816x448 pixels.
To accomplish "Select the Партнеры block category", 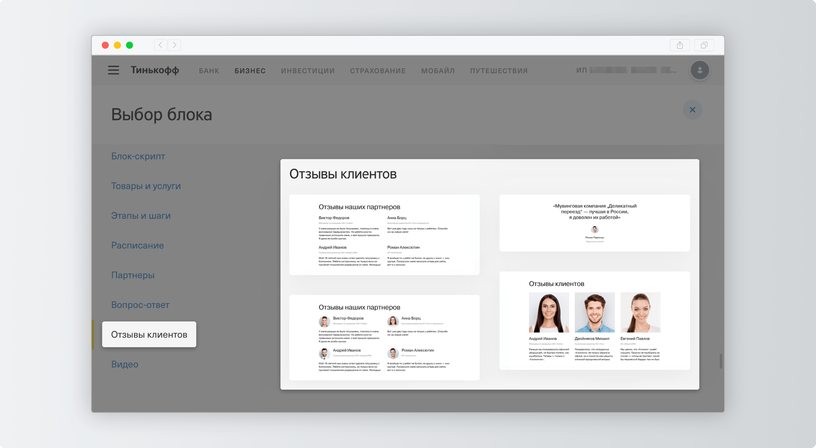I will pos(133,275).
